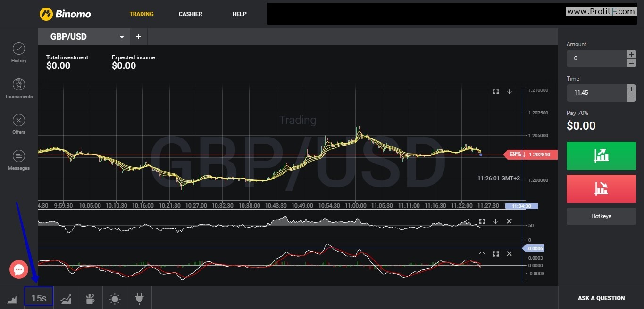Open the HELP menu
This screenshot has height=309, width=644.
[x=240, y=14]
